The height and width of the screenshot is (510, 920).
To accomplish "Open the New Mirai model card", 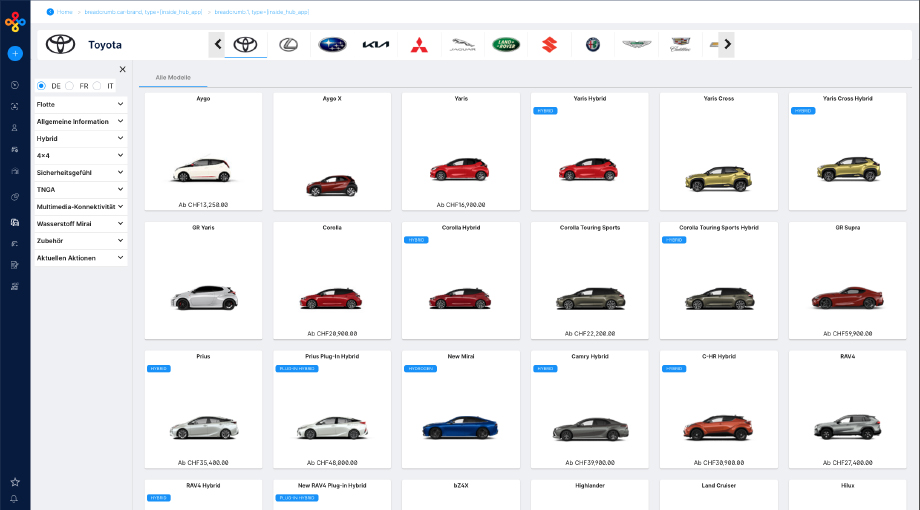I will pyautogui.click(x=461, y=410).
